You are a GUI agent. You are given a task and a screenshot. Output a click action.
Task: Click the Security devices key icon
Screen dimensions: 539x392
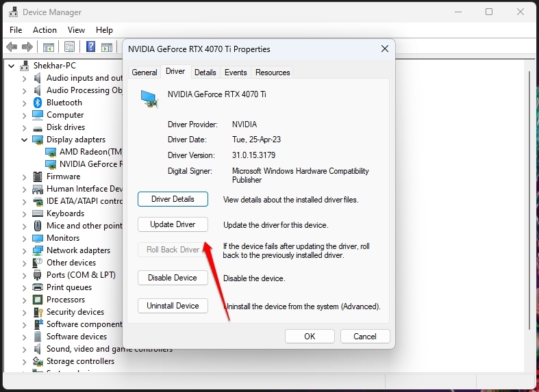[x=38, y=312]
